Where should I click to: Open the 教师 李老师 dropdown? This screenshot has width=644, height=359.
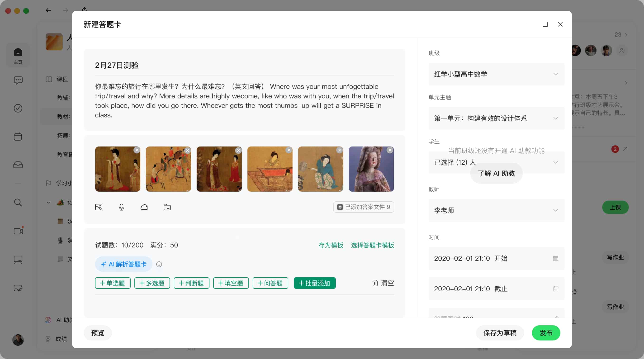tap(497, 210)
